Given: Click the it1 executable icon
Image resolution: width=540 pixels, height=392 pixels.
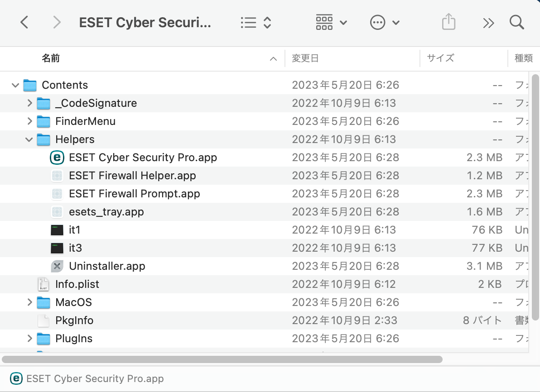Looking at the screenshot, I should point(57,230).
